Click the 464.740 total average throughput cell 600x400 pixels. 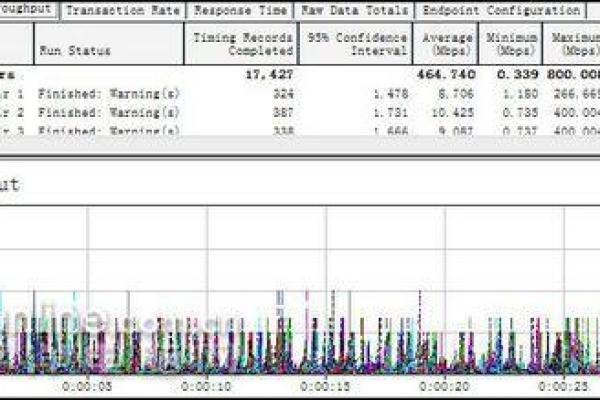[x=444, y=74]
